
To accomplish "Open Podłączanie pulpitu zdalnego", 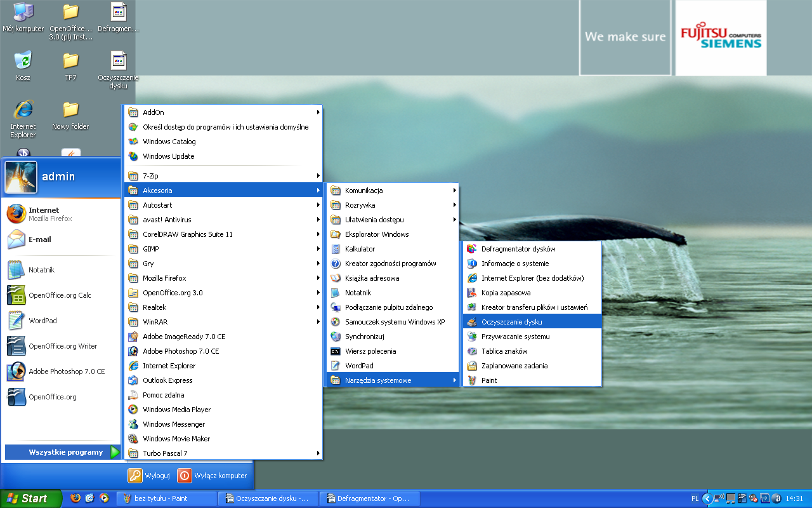I will point(393,307).
